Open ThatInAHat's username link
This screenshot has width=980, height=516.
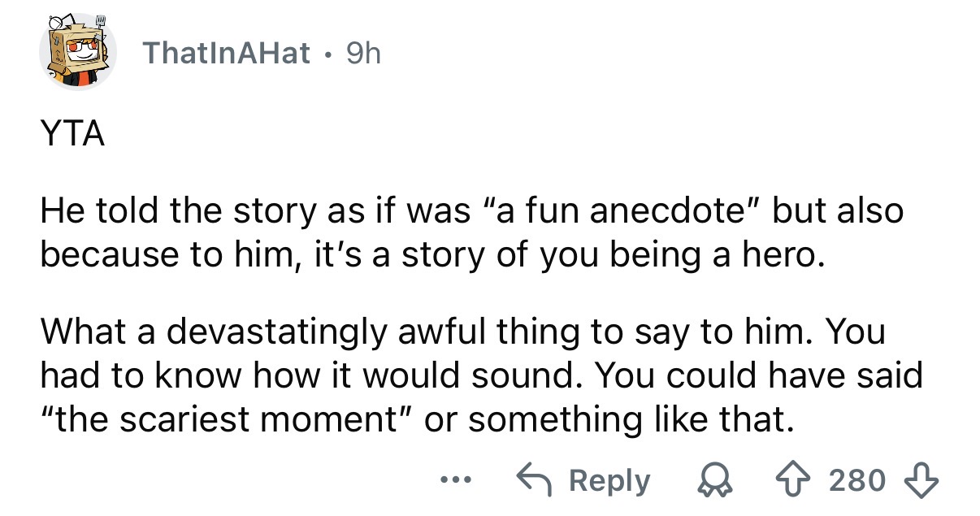pyautogui.click(x=228, y=53)
